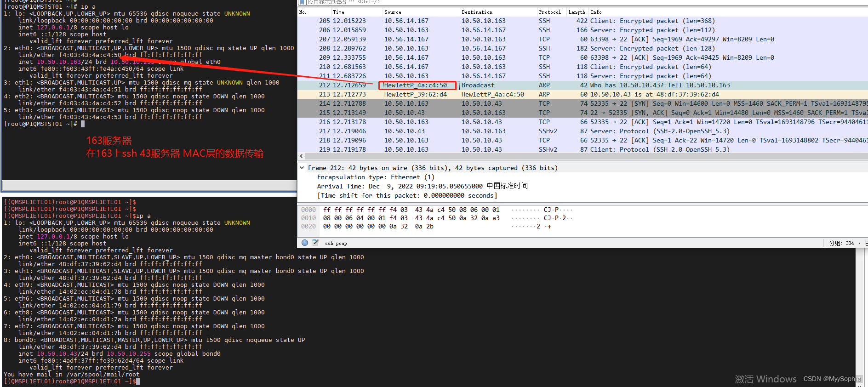Click the bottom terminal's vertical scrollbar
Image resolution: width=868 pixels, height=387 pixels.
click(859, 317)
